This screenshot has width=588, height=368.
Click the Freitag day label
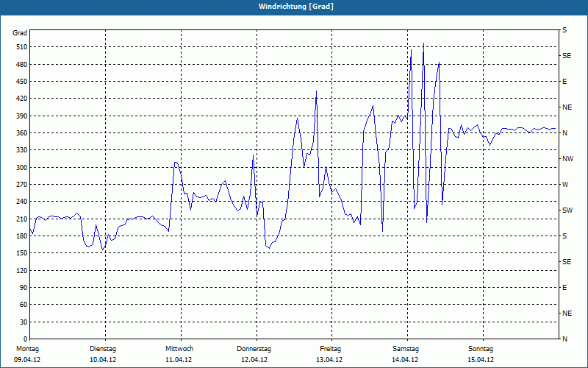click(x=330, y=349)
